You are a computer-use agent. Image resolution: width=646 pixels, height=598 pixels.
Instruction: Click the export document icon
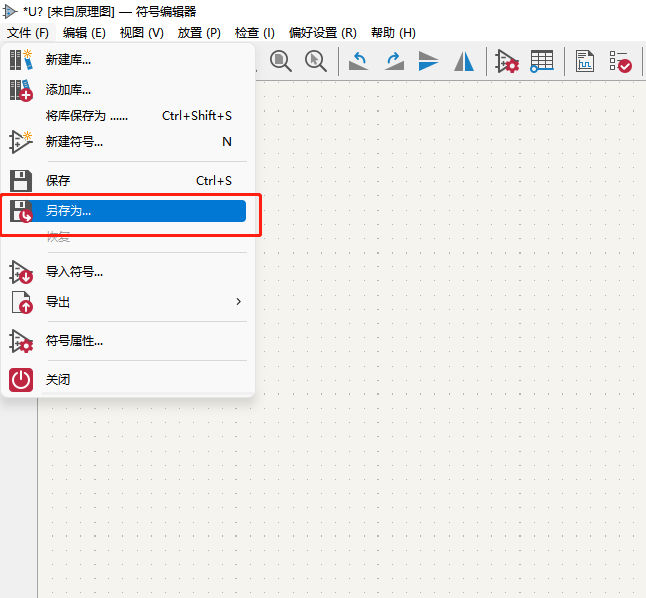point(22,302)
